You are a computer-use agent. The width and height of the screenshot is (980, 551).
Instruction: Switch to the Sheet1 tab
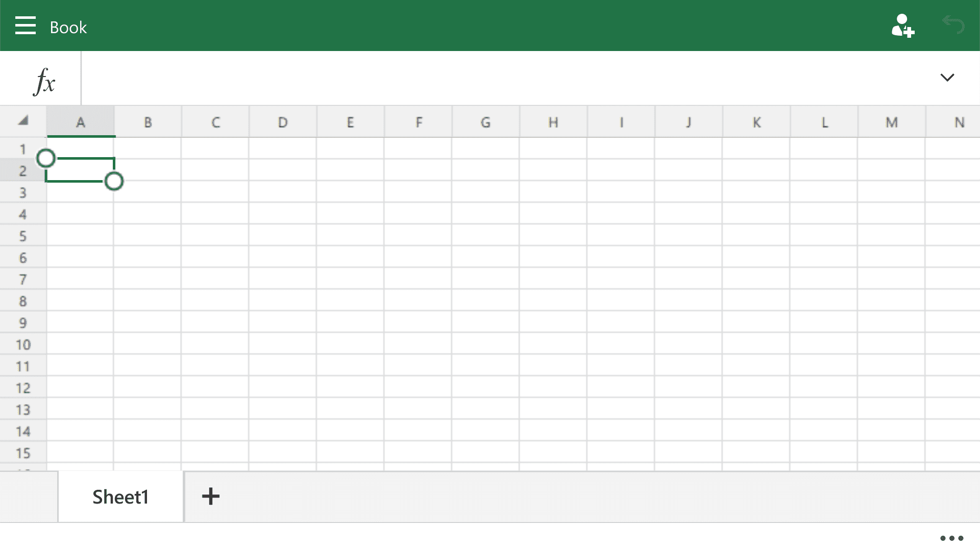coord(120,496)
